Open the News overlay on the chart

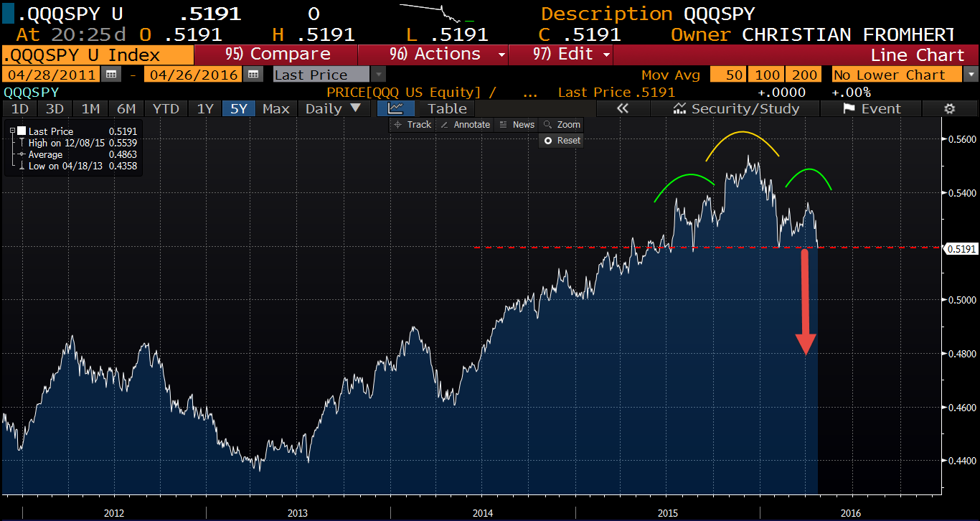click(517, 125)
